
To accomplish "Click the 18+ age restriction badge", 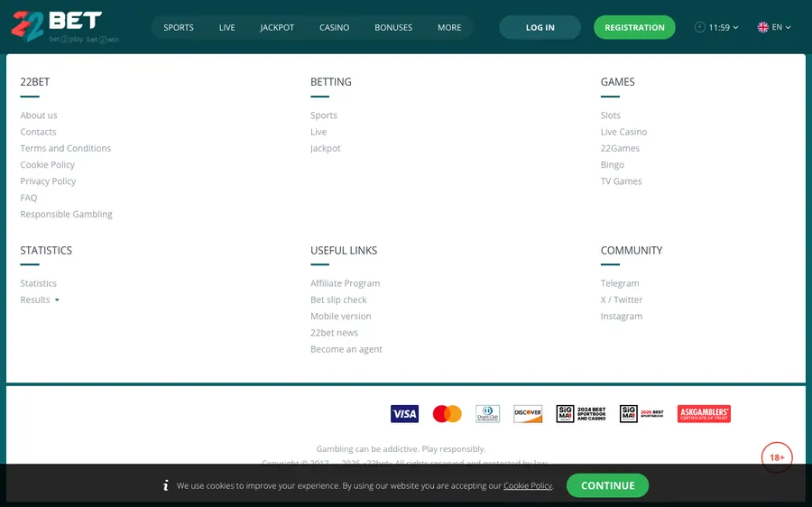I will pos(777,457).
